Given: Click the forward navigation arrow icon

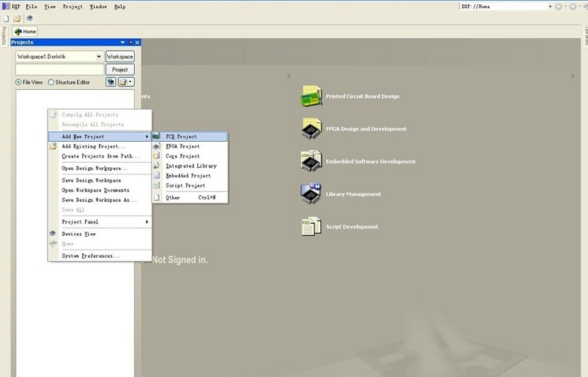Looking at the screenshot, I should (573, 6).
